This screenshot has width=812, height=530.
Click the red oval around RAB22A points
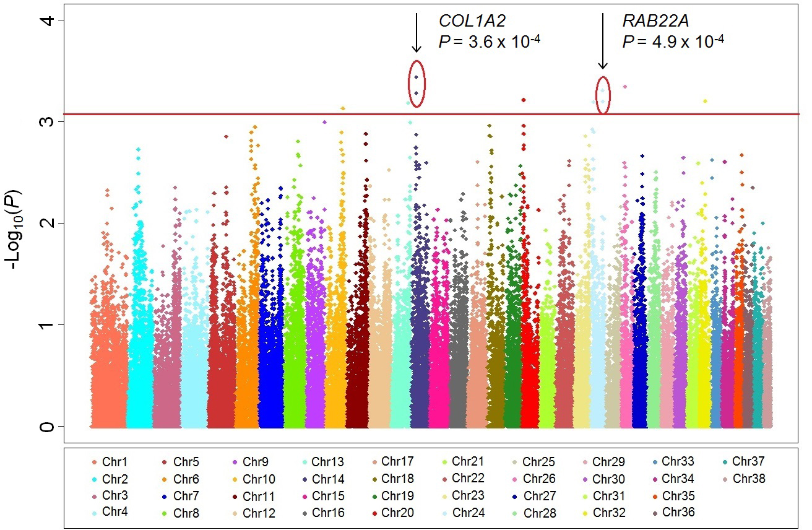603,95
